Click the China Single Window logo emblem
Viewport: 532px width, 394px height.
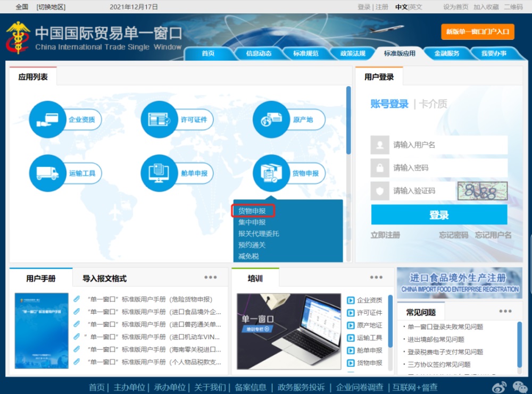coord(18,37)
